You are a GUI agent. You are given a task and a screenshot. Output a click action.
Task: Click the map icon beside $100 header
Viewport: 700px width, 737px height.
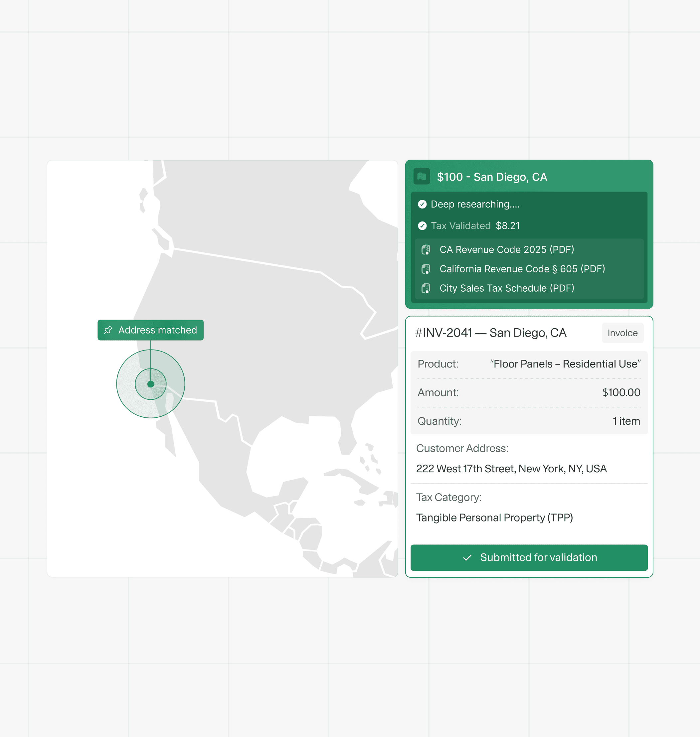422,176
